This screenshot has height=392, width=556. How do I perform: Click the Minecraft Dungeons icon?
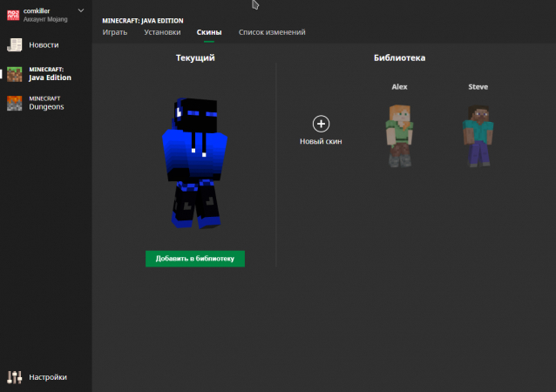click(x=15, y=103)
